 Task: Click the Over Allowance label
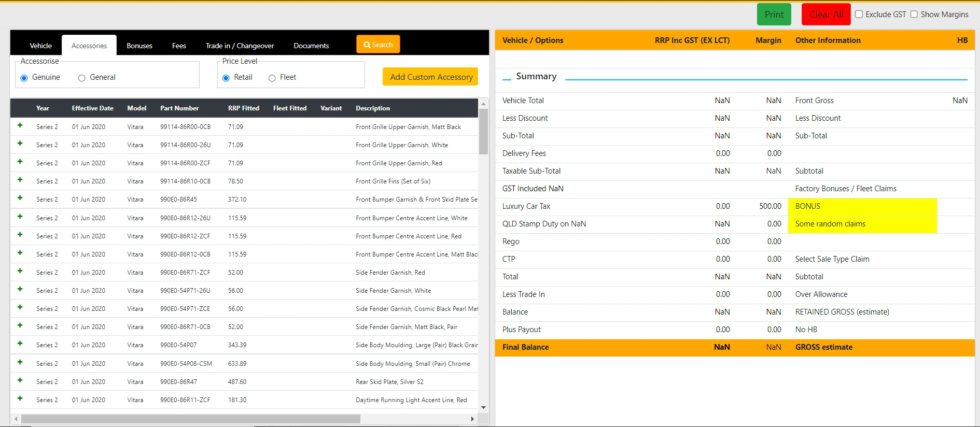821,294
